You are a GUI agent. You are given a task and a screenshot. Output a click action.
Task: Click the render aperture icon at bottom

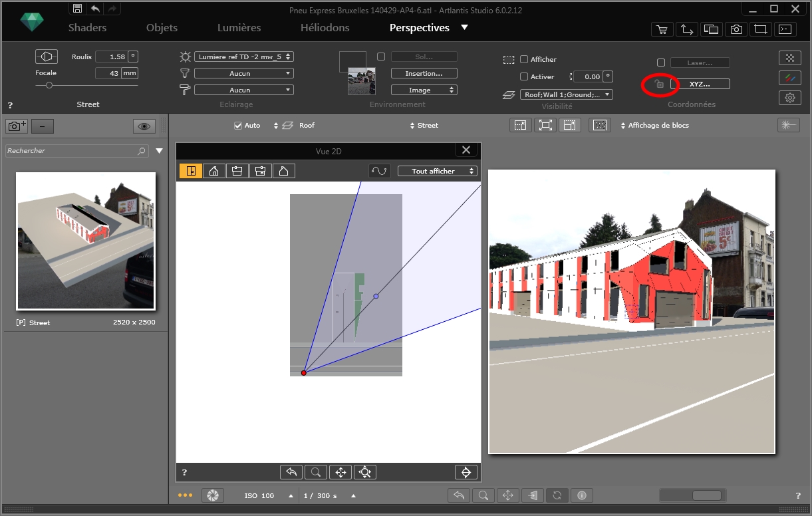pos(213,495)
